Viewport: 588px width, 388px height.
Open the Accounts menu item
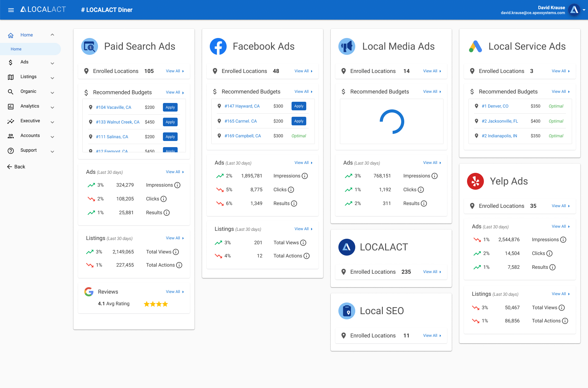(30, 136)
